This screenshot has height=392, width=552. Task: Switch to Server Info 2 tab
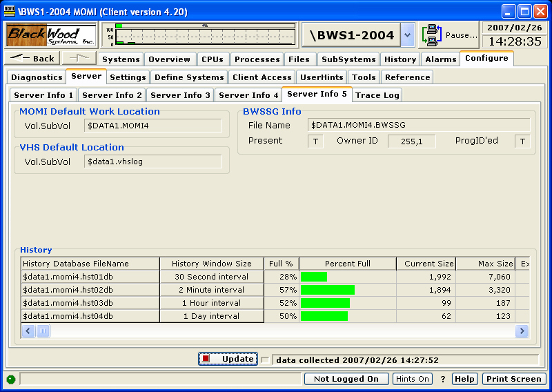pyautogui.click(x=112, y=95)
